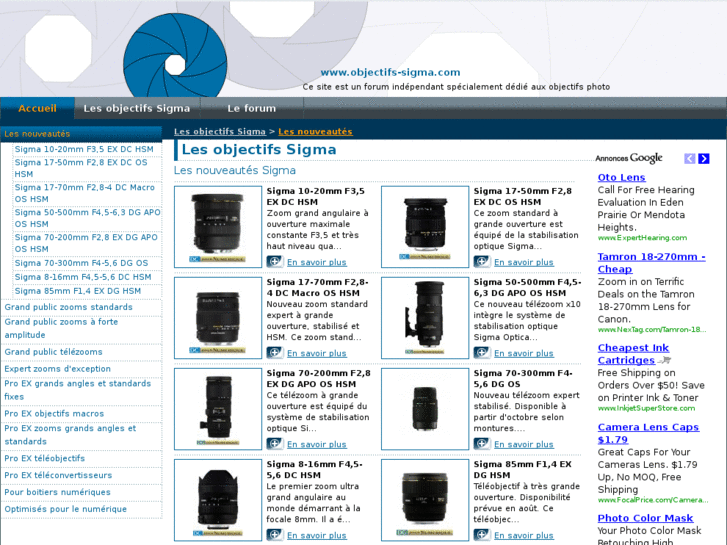Select sidebar item Sigma 17-50mm F2,8 EX DC OS HSM
The width and height of the screenshot is (727, 545).
point(81,168)
